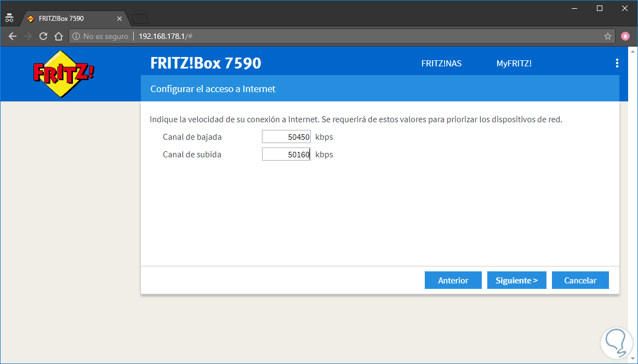638x364 pixels.
Task: Click the 'Configurar el acceso a Internet' title
Action: (x=213, y=89)
